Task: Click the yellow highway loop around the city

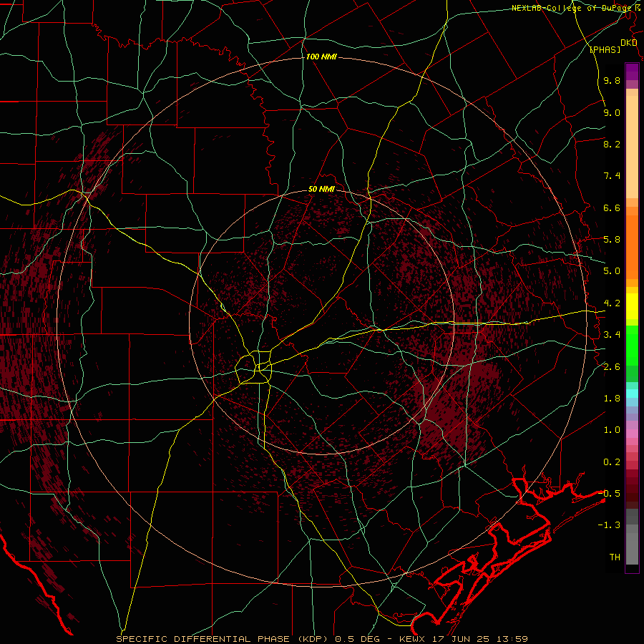Action: 254,369
